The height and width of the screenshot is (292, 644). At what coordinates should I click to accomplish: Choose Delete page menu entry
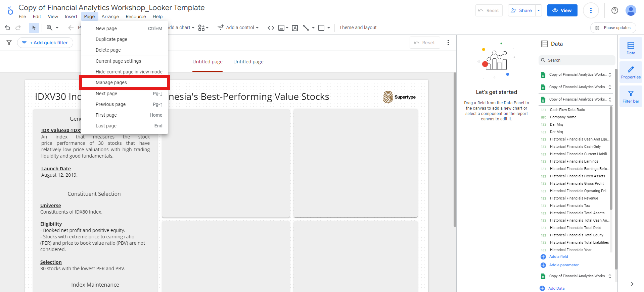(124, 50)
